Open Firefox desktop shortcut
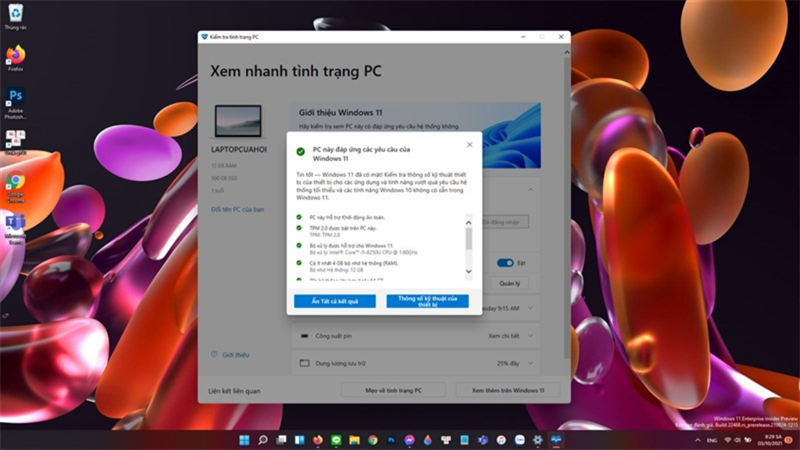800x450 pixels. coord(15,58)
